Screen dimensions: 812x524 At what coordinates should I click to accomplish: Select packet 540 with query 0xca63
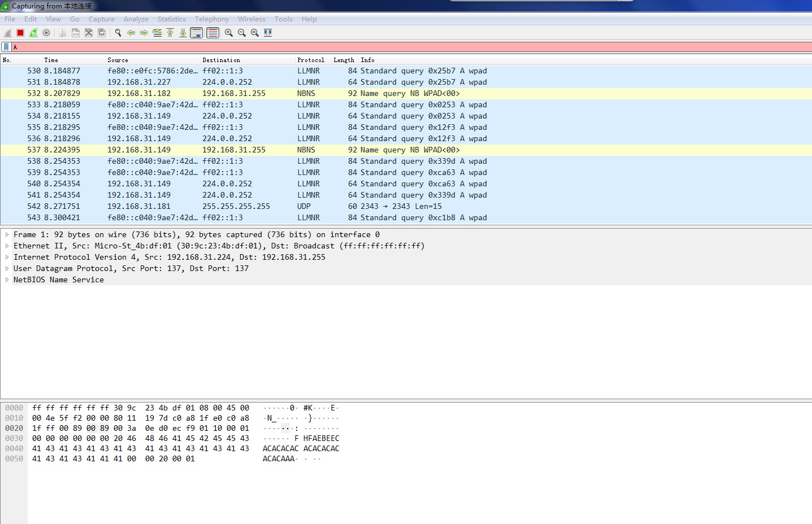point(406,184)
